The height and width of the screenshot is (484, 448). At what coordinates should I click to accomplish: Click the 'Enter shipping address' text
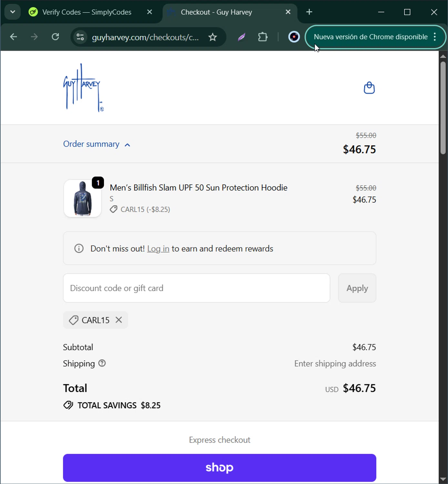tap(335, 364)
